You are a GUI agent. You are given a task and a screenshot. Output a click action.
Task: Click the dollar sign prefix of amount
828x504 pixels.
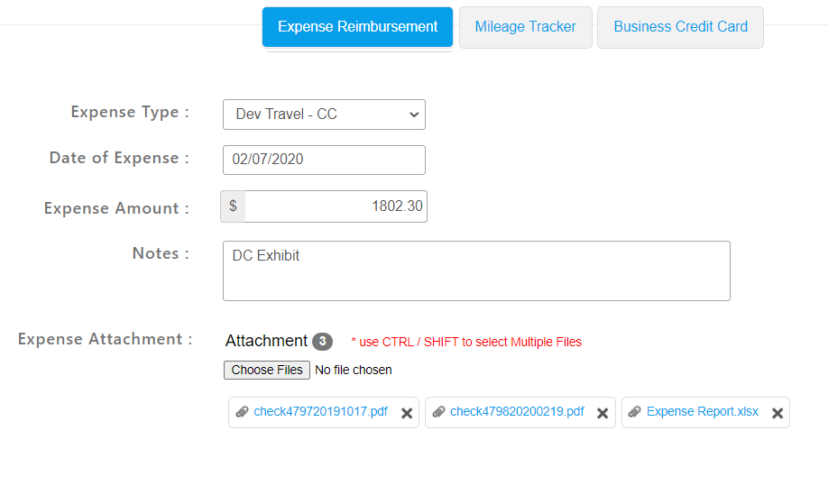(233, 206)
